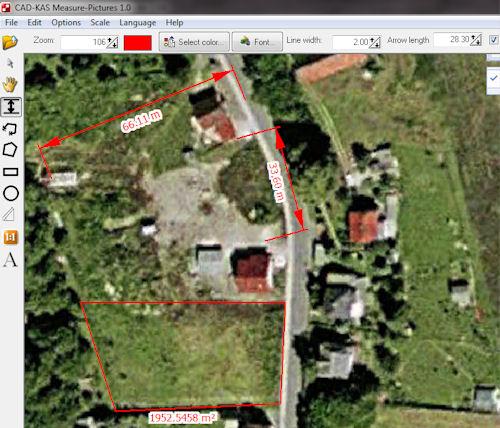This screenshot has width=500, height=428.
Task: Select the circle measure tool
Action: point(11,193)
